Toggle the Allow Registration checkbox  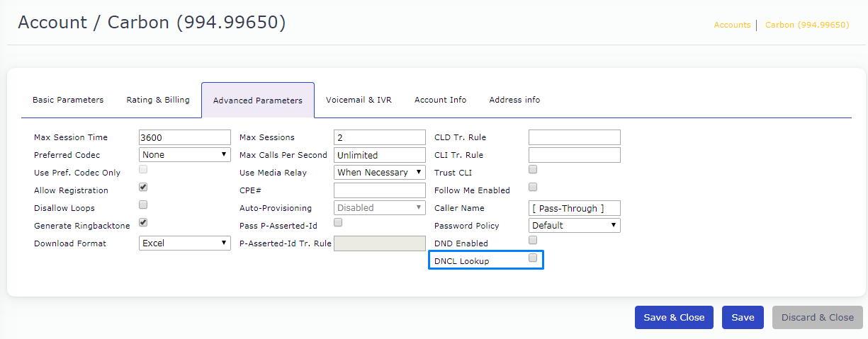pos(143,188)
